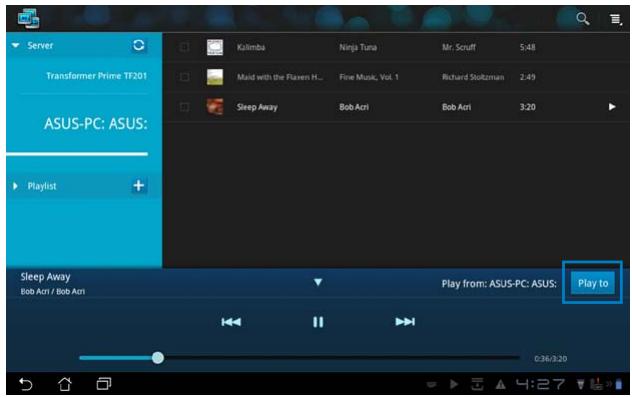Select the Fine Music, Vol. 1 album cell
Image resolution: width=632 pixels, height=398 pixels.
pos(369,77)
